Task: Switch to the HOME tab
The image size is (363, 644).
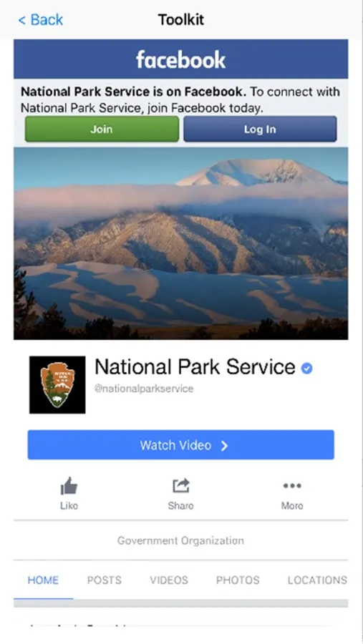Action: pos(43,580)
